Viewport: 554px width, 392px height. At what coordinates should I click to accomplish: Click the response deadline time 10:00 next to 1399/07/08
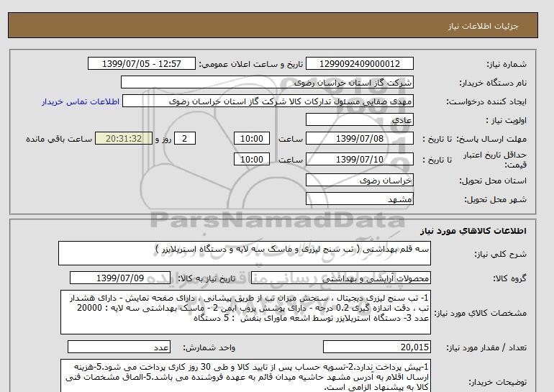(x=252, y=138)
